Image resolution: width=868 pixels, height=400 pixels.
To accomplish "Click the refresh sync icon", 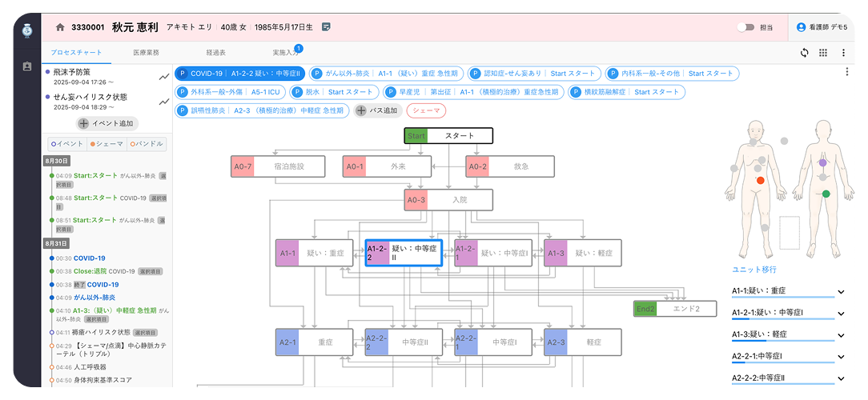I will [x=804, y=53].
